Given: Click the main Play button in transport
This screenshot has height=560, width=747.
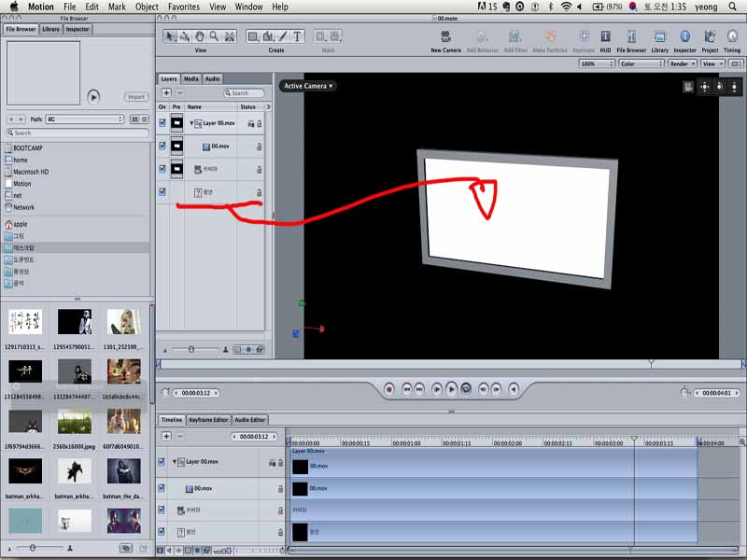Looking at the screenshot, I should (451, 389).
